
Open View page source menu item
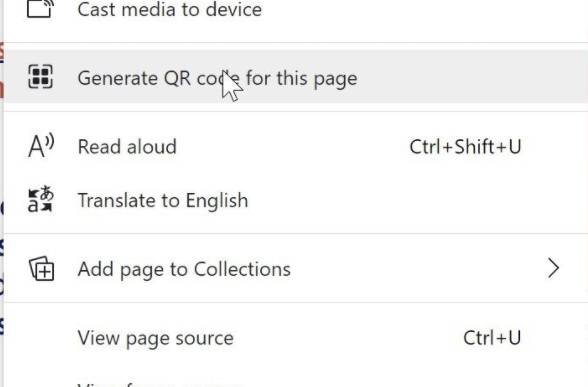296,338
